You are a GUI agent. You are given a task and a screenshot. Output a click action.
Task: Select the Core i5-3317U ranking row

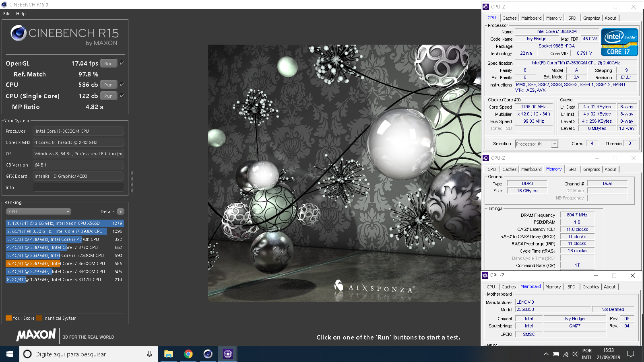pyautogui.click(x=64, y=280)
